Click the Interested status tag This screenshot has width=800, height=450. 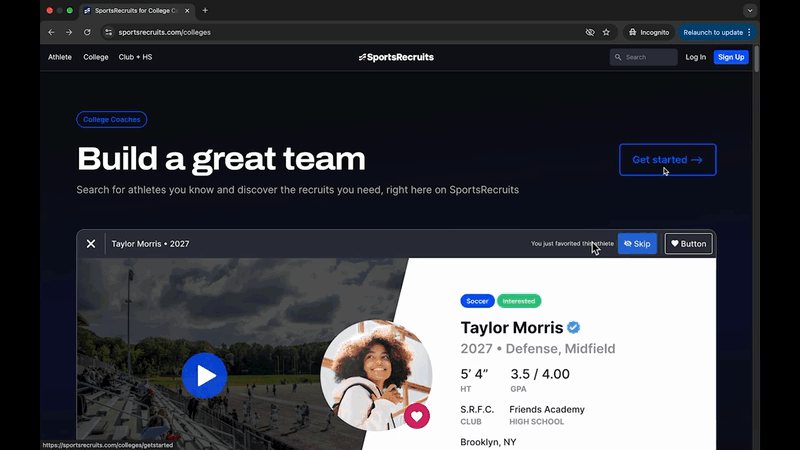(519, 301)
